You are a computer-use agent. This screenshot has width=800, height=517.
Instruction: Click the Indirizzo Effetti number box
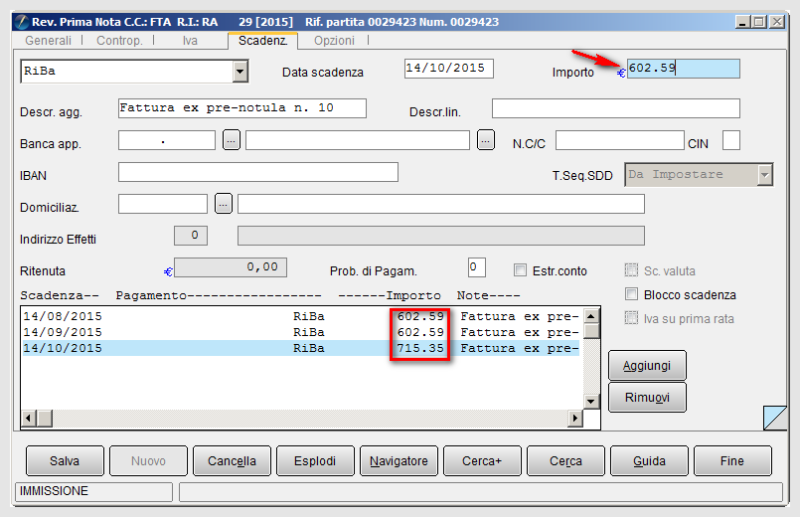[x=191, y=236]
